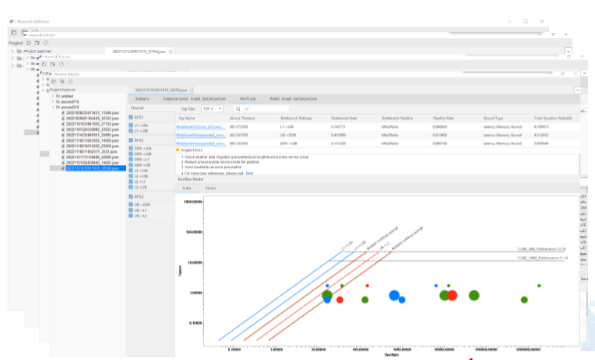Click the Bottleneck Rate column header

[344, 118]
